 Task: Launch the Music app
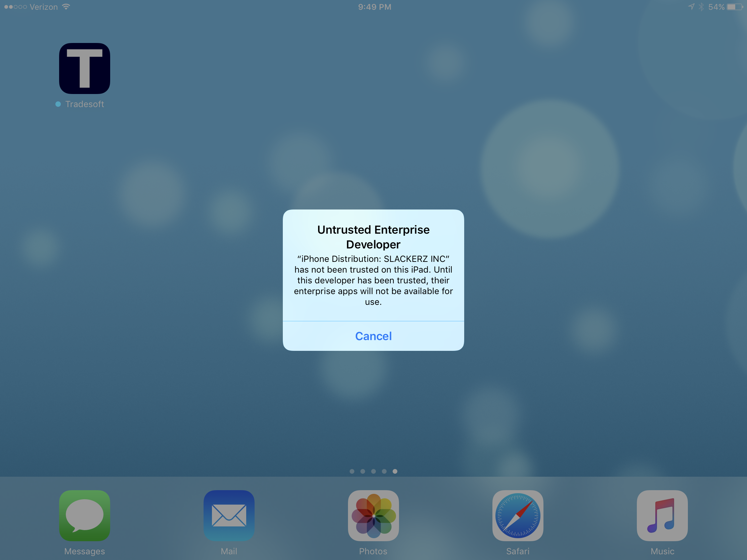tap(662, 515)
